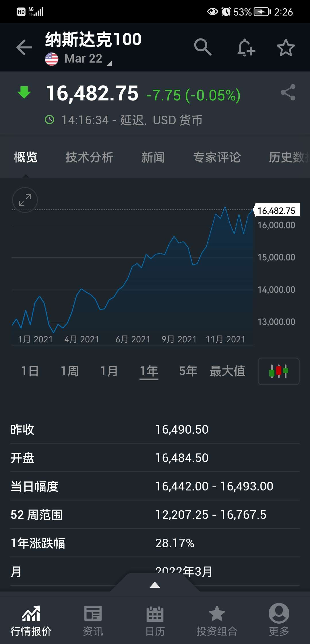
Task: Open the 专家评论 tab
Action: [217, 157]
